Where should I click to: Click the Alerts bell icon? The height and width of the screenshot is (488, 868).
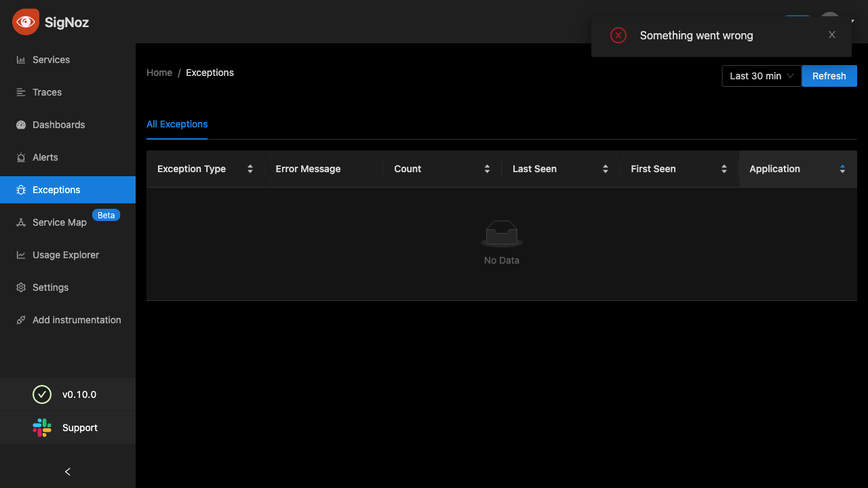tap(21, 157)
